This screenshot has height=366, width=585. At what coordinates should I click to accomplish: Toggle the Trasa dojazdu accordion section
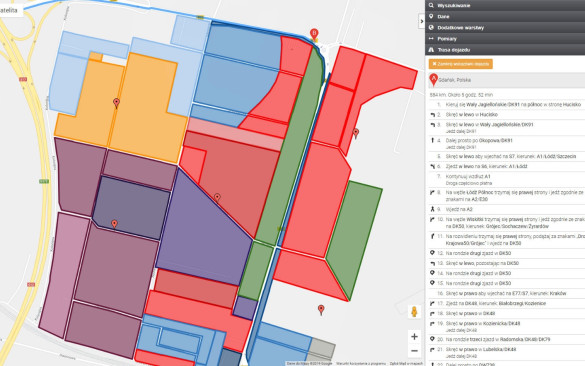(505, 50)
